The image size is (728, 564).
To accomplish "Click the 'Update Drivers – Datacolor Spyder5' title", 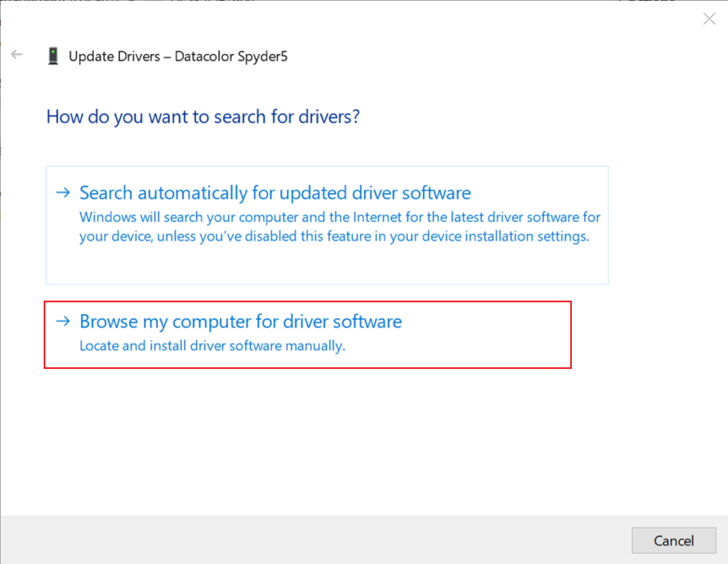I will (178, 57).
